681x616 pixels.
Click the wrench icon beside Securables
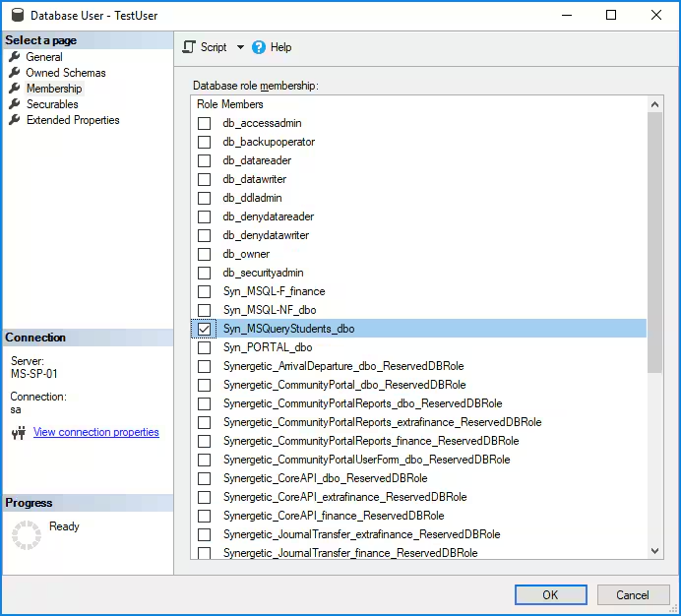point(15,104)
